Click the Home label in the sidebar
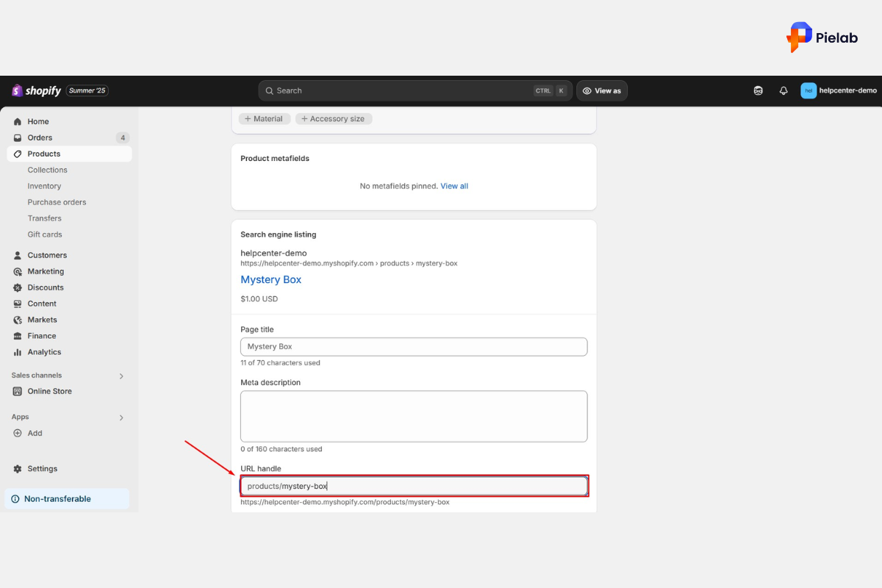The image size is (882, 588). click(x=38, y=121)
